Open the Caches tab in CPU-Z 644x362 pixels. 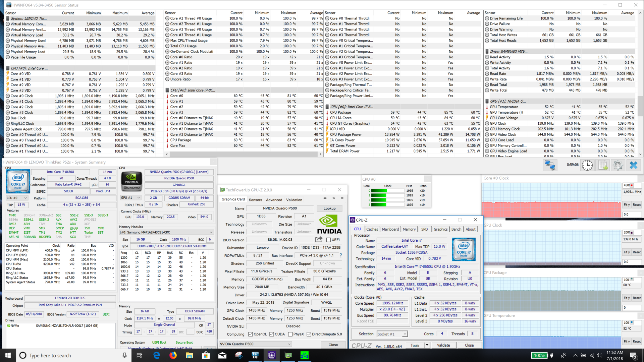coord(372,229)
